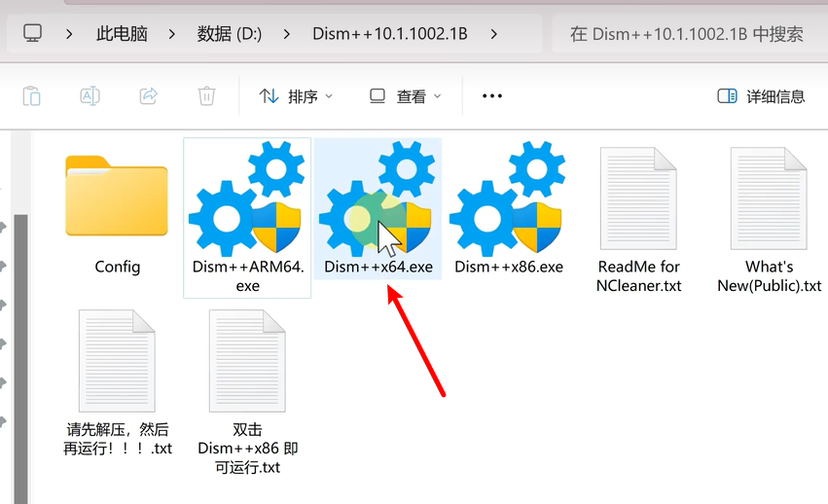
Task: Click the Rename toolbar icon
Action: point(90,96)
